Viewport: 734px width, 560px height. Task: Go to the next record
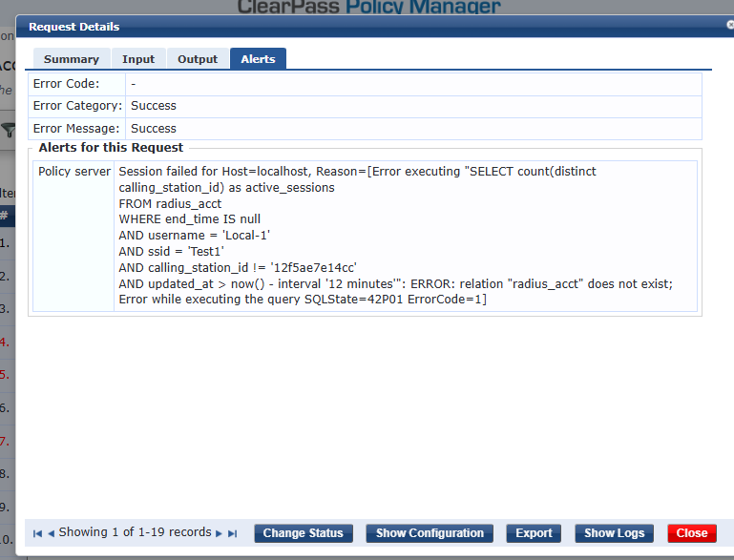pos(219,533)
